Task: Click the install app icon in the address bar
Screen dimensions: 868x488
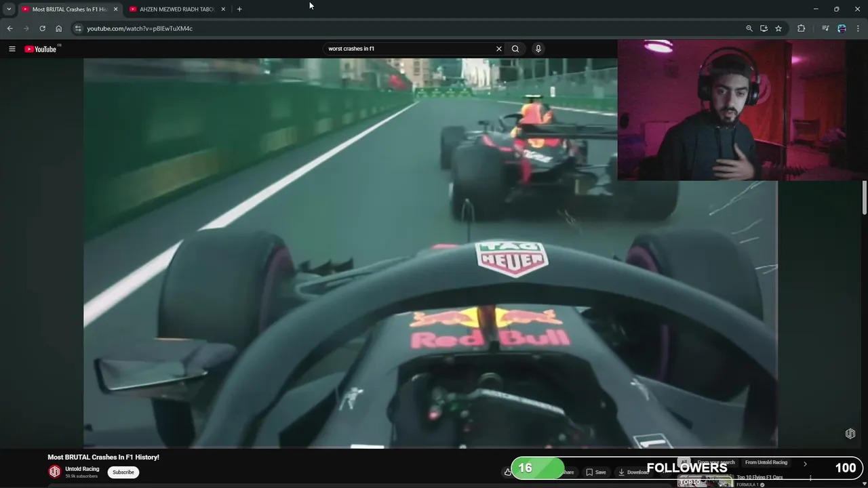Action: pyautogui.click(x=764, y=28)
